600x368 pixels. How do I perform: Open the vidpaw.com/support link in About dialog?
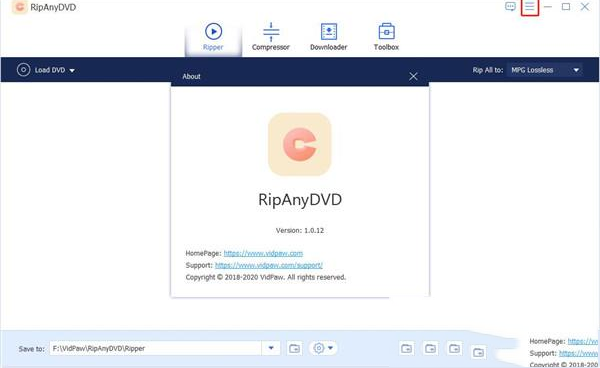click(269, 265)
